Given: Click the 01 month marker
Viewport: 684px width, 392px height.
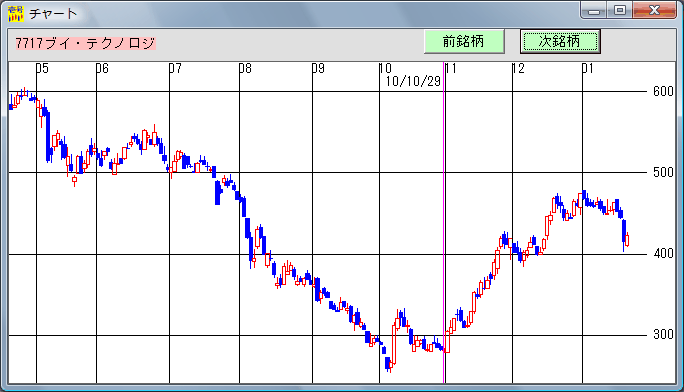Looking at the screenshot, I should pyautogui.click(x=588, y=68).
